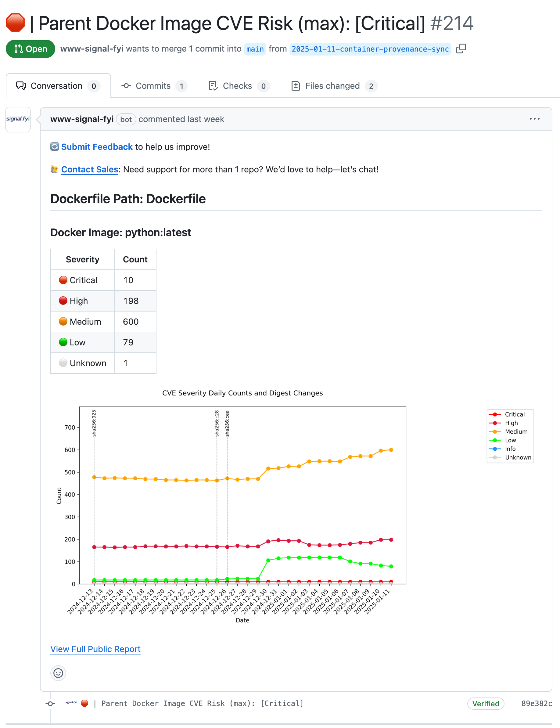Click the Critical severity red octagon icon
This screenshot has height=728, width=560.
click(63, 280)
